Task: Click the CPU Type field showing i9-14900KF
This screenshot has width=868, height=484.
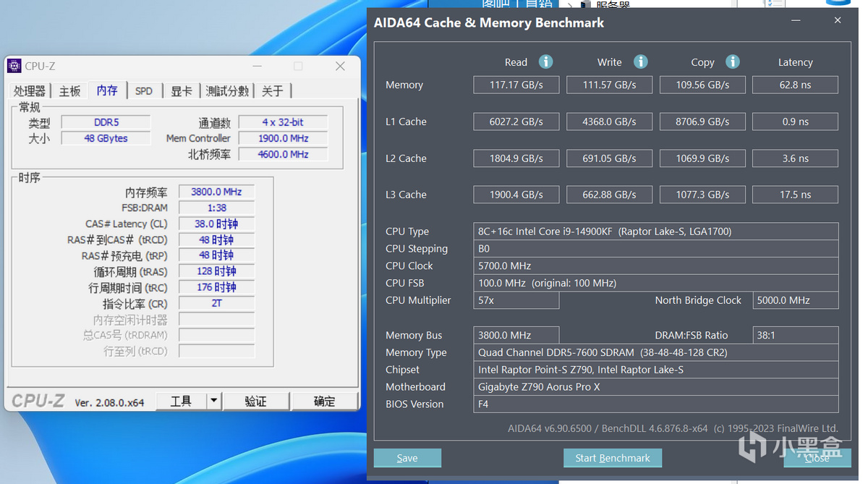Action: coord(656,232)
